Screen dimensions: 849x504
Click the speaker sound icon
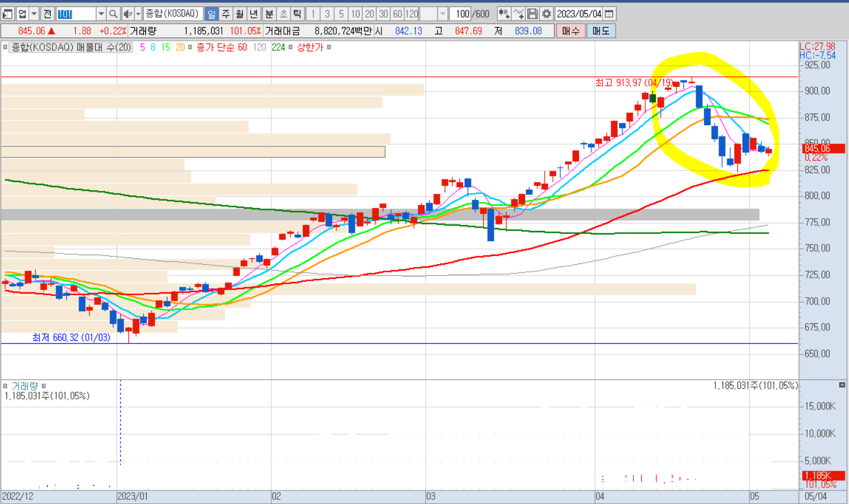coord(128,14)
